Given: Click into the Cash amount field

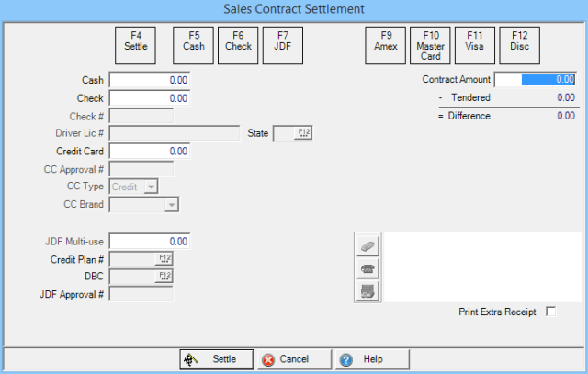Looking at the screenshot, I should pos(150,81).
